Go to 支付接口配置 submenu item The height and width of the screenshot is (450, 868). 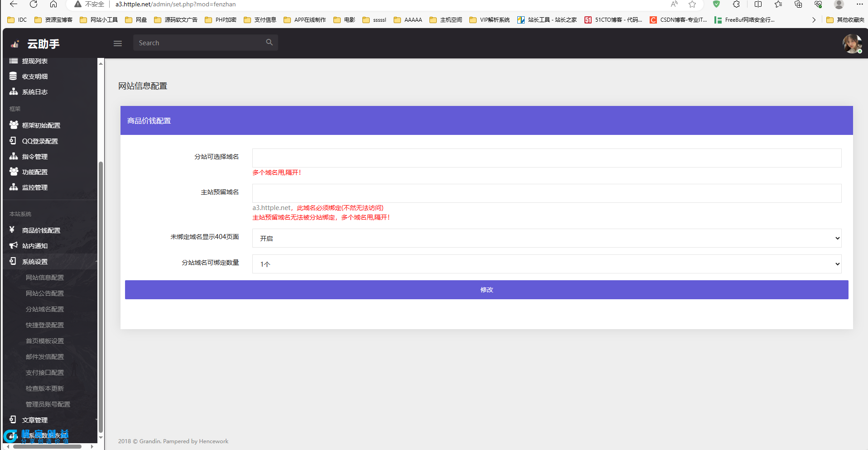[44, 373]
